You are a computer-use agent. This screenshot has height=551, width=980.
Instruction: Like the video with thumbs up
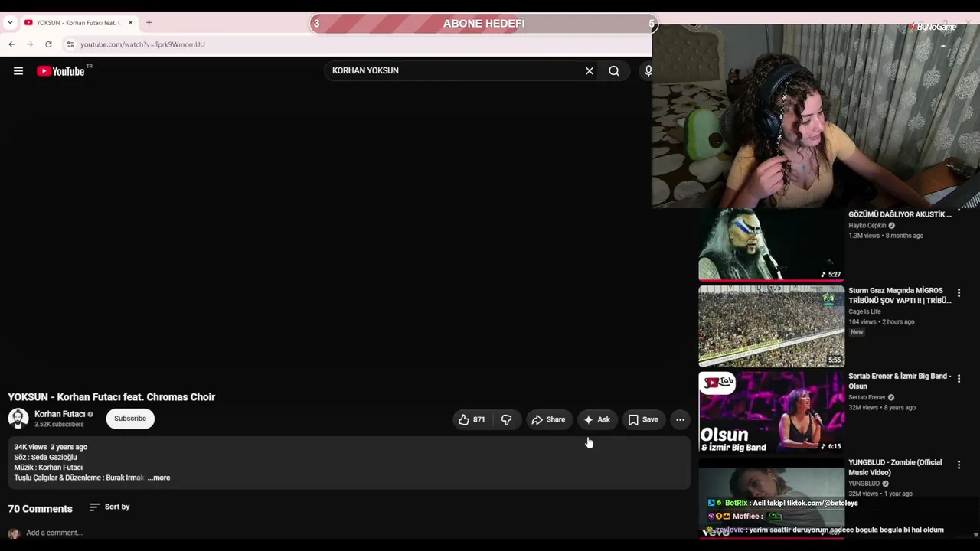coord(471,419)
